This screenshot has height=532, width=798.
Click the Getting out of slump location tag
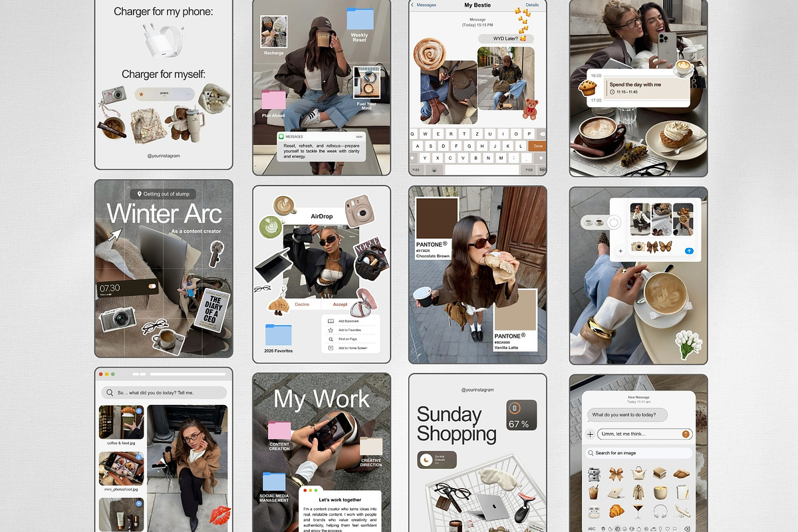[x=163, y=194]
